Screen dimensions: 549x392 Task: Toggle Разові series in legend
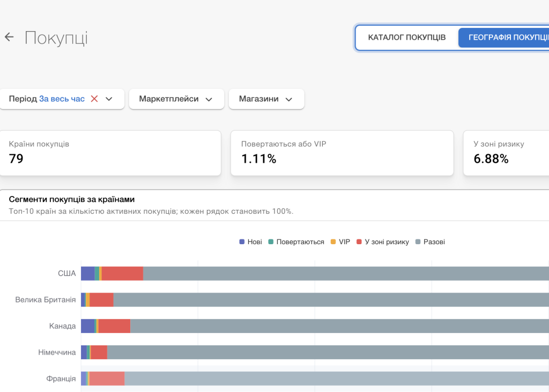coord(430,242)
